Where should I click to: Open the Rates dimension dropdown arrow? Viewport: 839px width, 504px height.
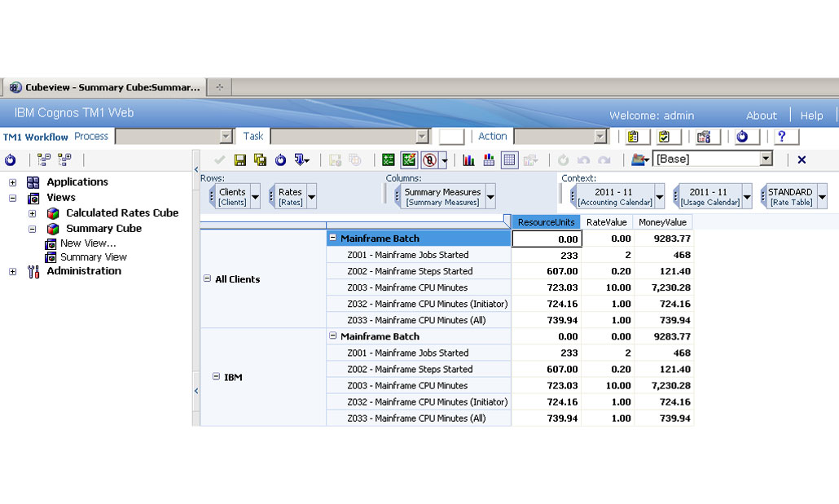click(x=311, y=197)
